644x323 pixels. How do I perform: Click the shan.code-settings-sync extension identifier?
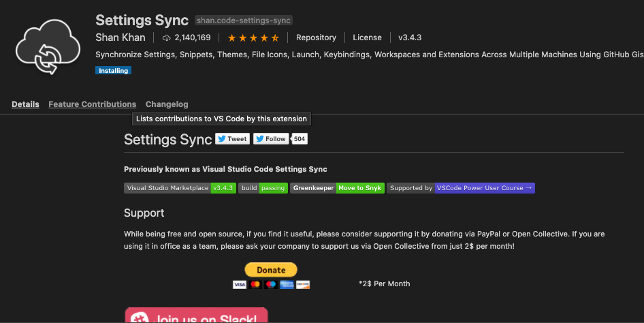pos(244,20)
